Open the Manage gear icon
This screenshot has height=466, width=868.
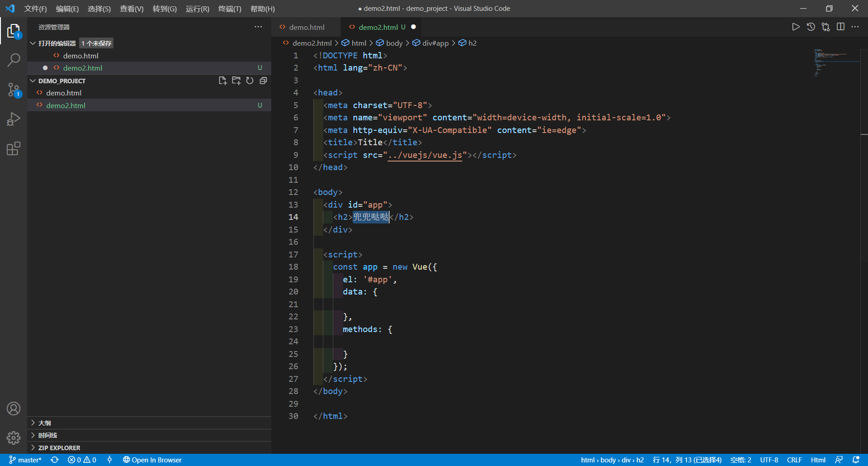(14, 437)
